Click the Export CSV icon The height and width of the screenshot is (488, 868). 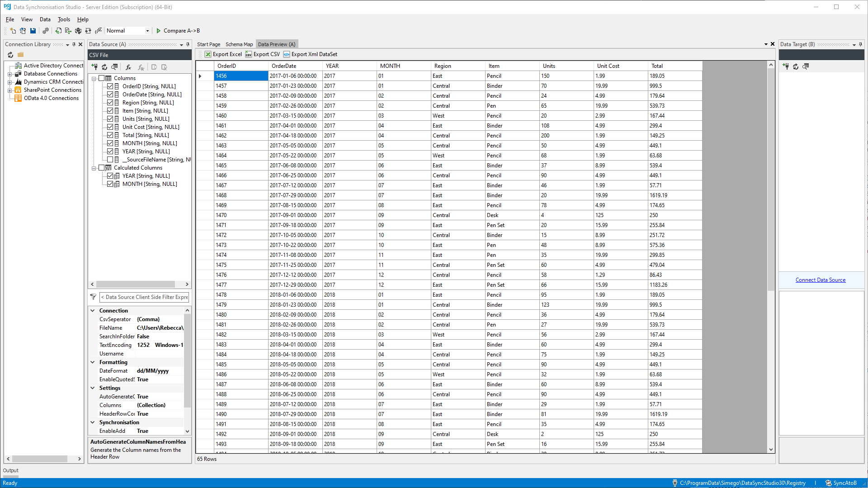[249, 54]
